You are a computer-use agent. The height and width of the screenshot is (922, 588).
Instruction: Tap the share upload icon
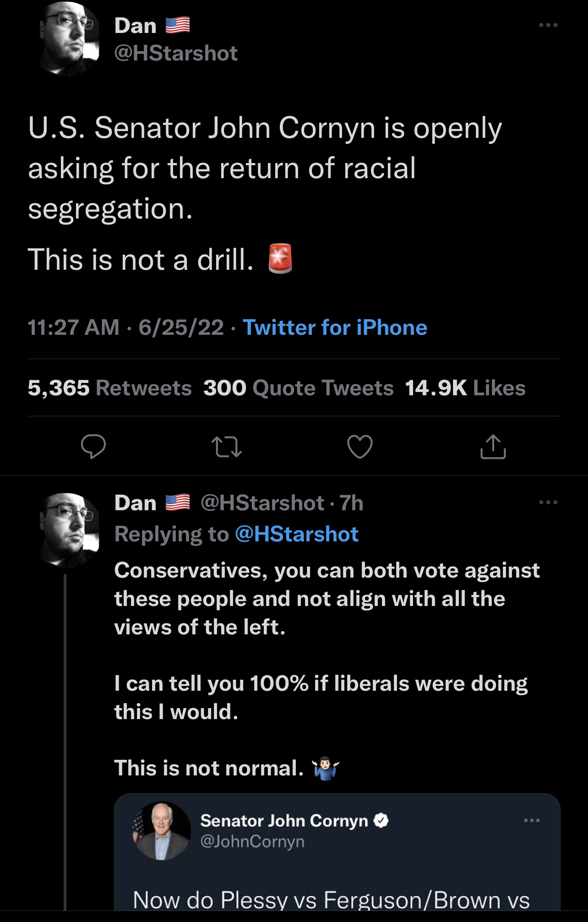click(x=493, y=447)
